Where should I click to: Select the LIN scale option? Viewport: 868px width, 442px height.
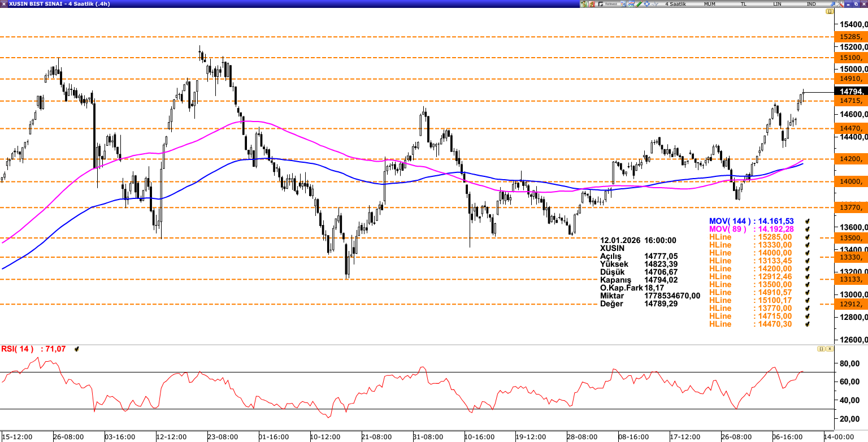[778, 4]
